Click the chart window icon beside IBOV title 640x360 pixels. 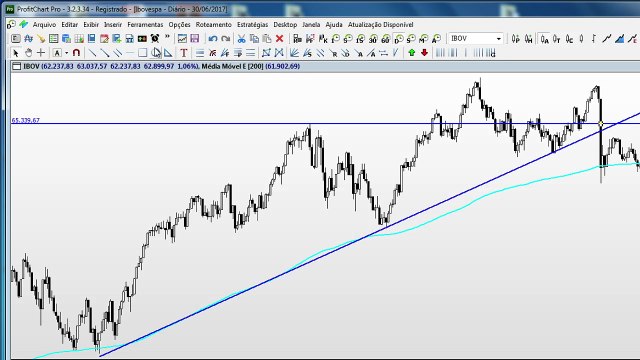[x=17, y=66]
